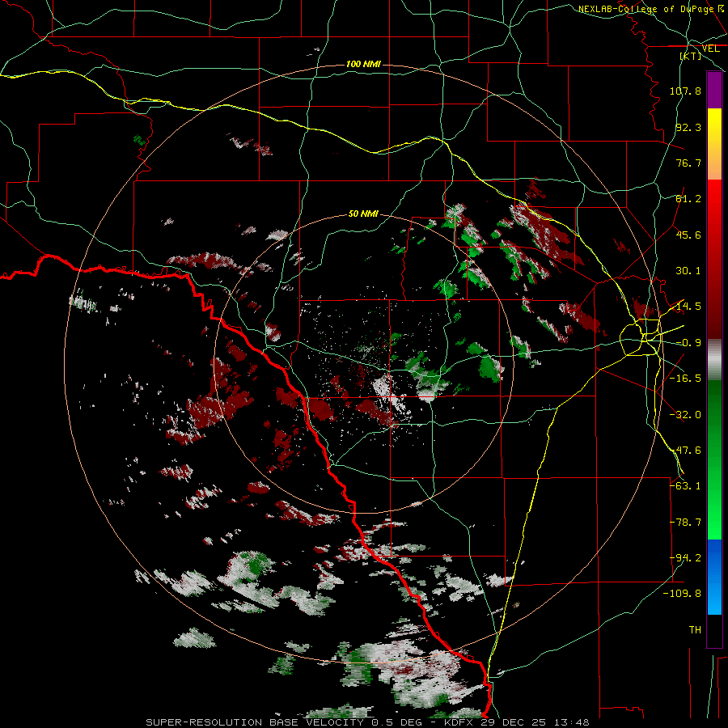Click the red segment of the velocity color bar
728x728 pixels.
click(714, 259)
